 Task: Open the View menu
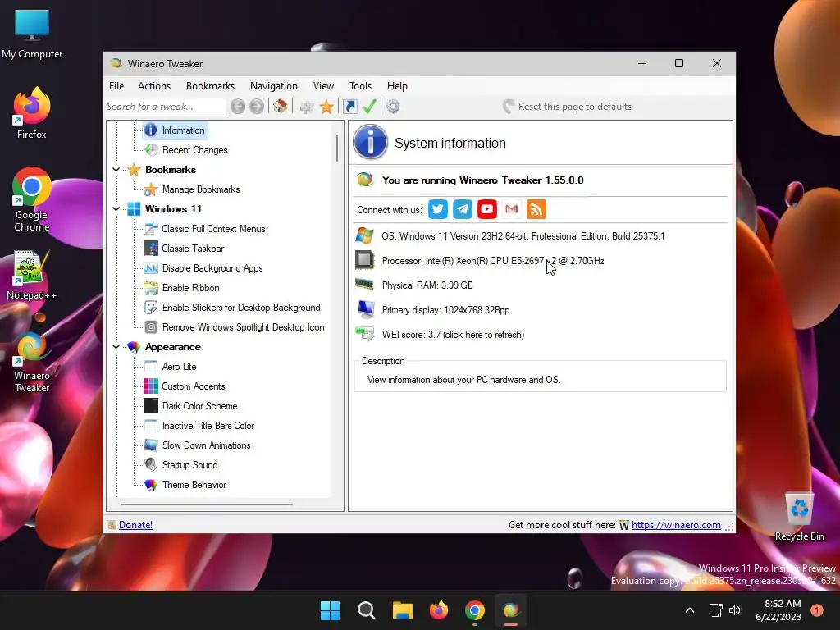click(x=323, y=86)
